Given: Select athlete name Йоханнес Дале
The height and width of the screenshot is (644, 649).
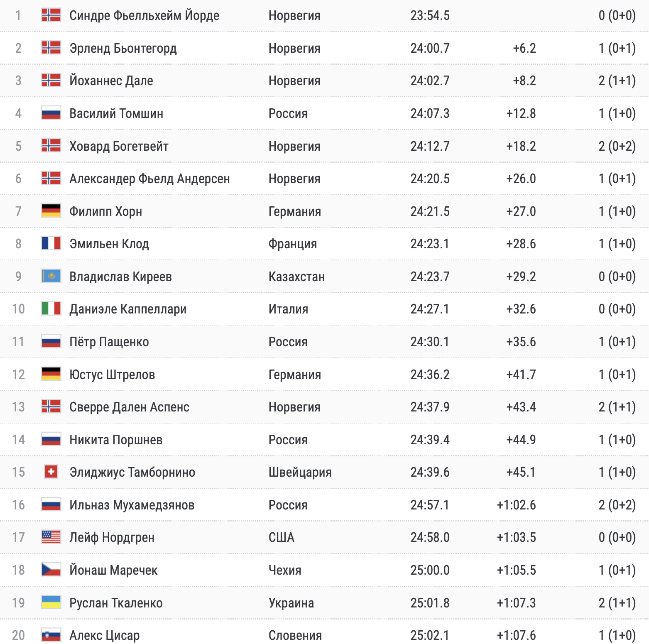Looking at the screenshot, I should click(x=111, y=81).
